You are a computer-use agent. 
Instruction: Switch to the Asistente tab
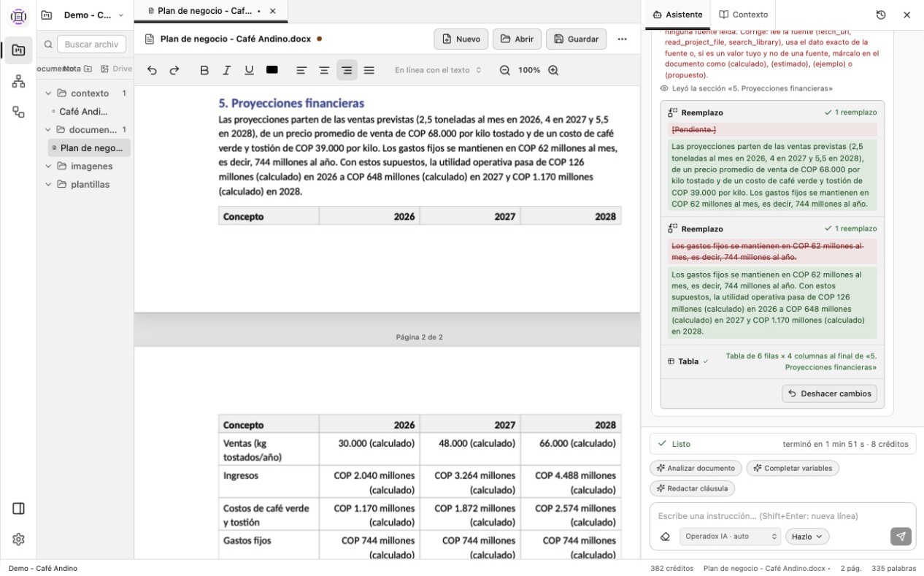tap(678, 15)
